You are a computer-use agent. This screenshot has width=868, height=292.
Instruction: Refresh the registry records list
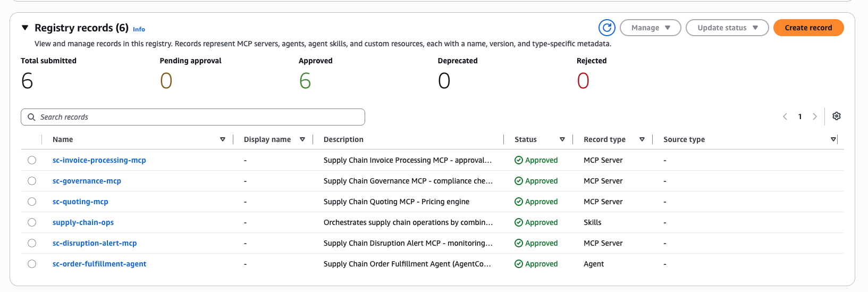point(606,28)
